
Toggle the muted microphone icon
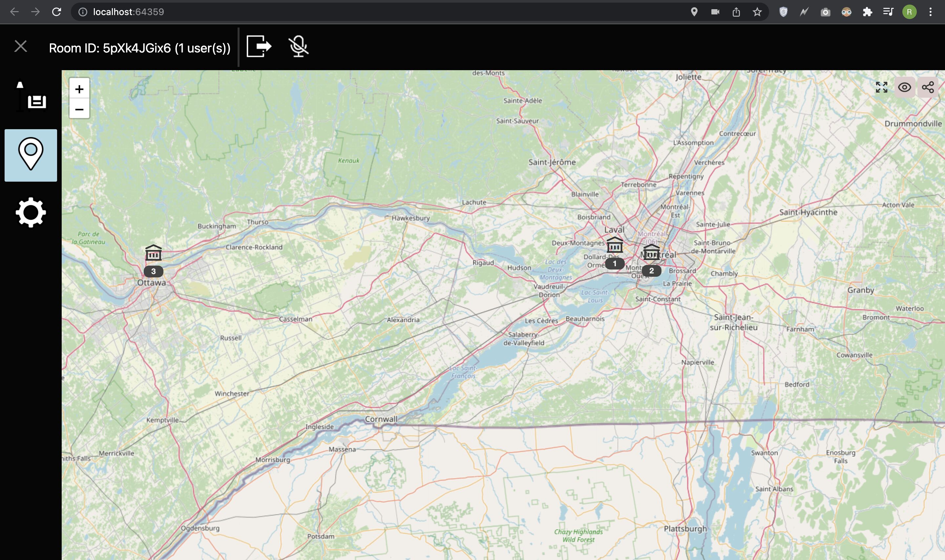[298, 47]
